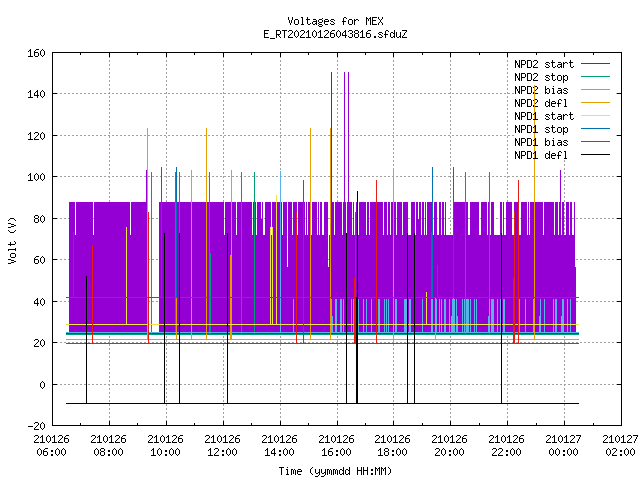Viewport: 640px width, 480px height.
Task: Click the 'NPD2 bias' legend label
Action: 541,90
